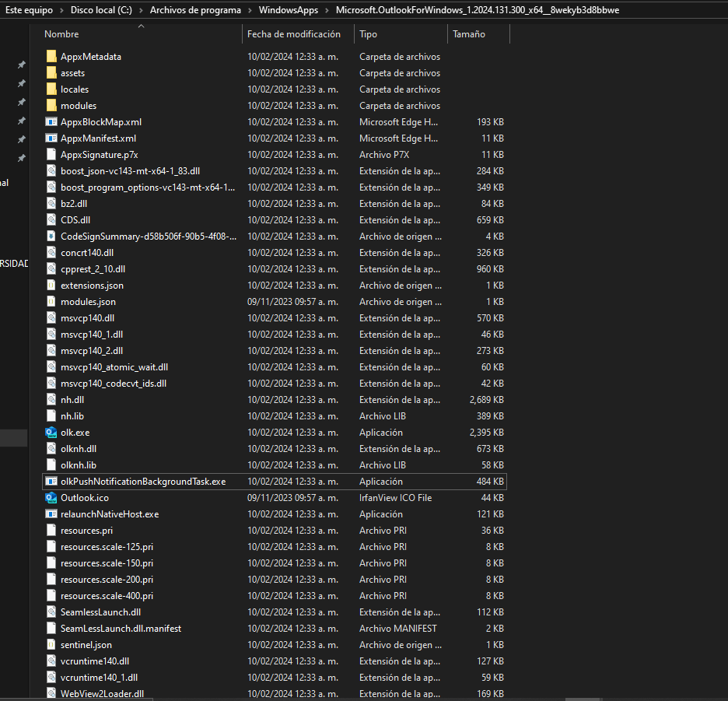728x701 pixels.
Task: Expand the chevron after WindowsApps
Action: (x=327, y=10)
